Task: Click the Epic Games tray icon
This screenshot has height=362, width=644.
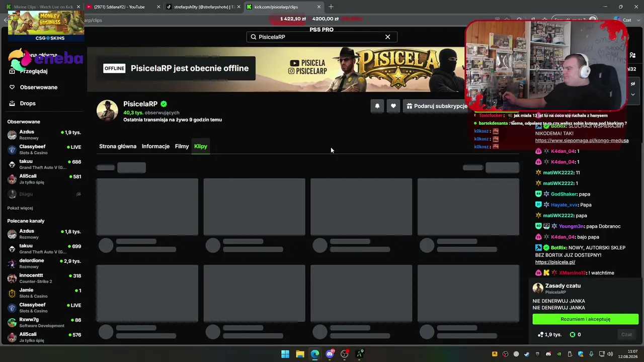Action: pyautogui.click(x=537, y=354)
